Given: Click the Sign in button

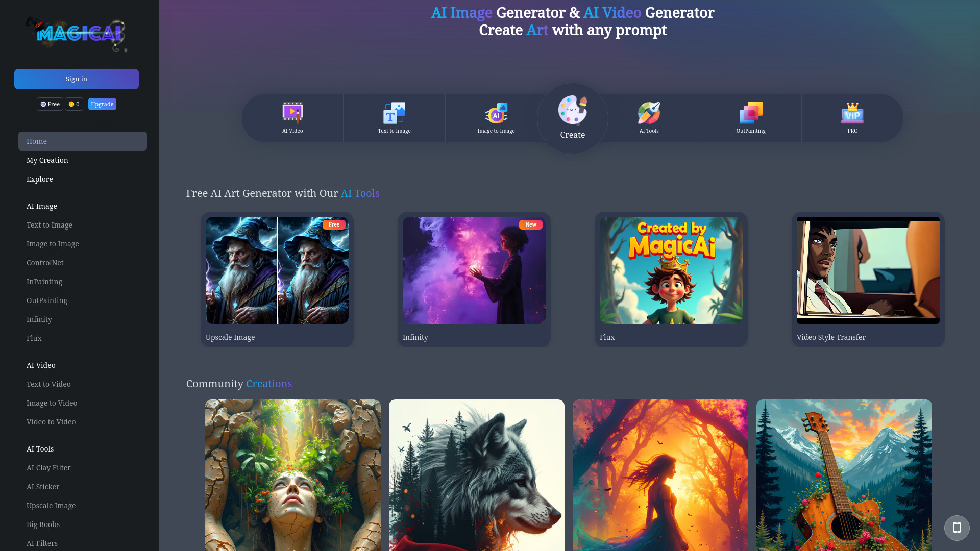Looking at the screenshot, I should [77, 79].
